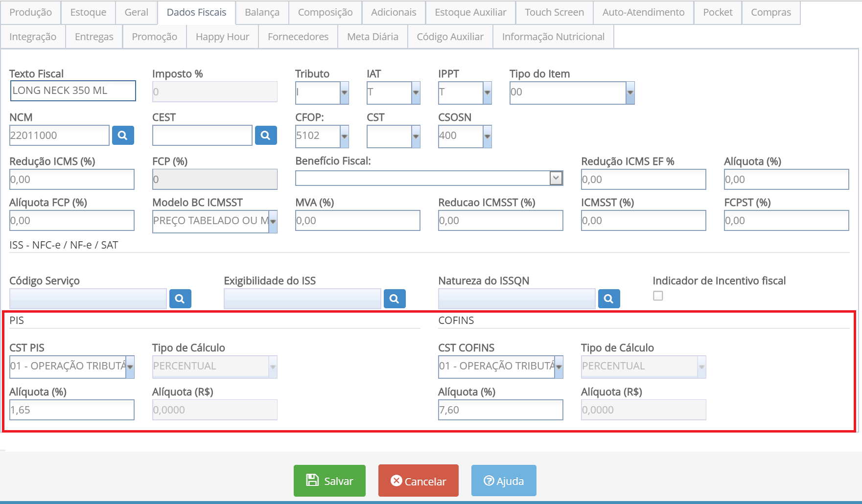Image resolution: width=862 pixels, height=504 pixels.
Task: Open the Geral tab
Action: tap(137, 12)
